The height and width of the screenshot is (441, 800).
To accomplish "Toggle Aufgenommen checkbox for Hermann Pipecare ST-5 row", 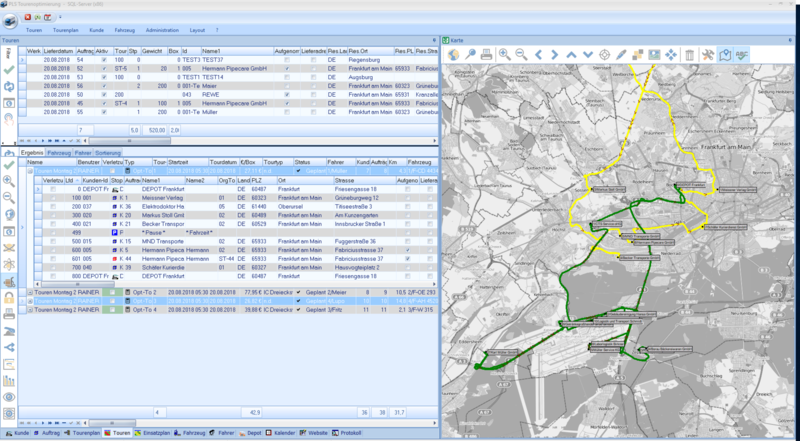I will tap(287, 68).
